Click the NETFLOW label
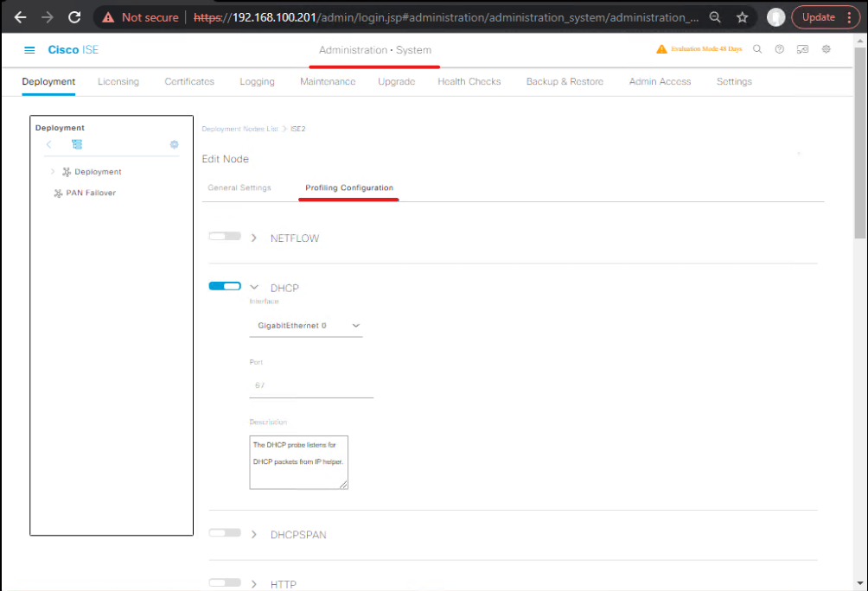 [295, 238]
